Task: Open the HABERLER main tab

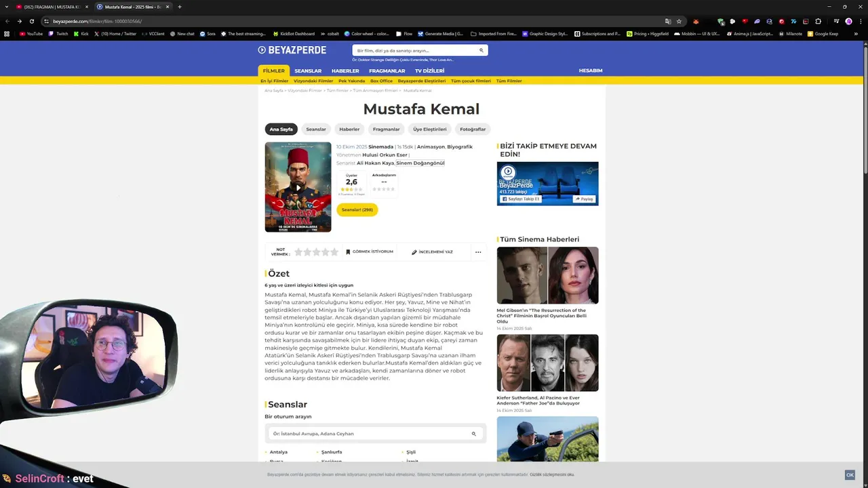Action: coord(345,70)
